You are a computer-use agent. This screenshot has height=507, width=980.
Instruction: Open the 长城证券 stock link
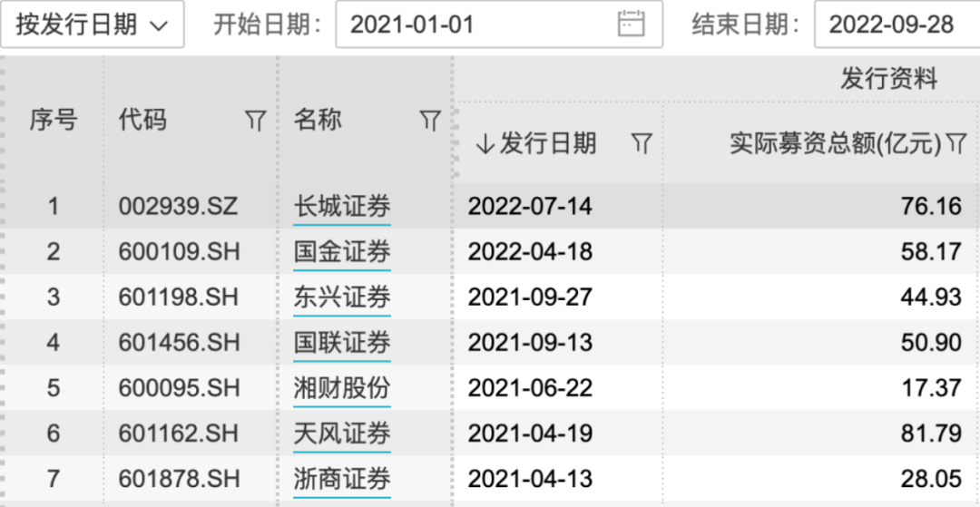click(x=342, y=207)
